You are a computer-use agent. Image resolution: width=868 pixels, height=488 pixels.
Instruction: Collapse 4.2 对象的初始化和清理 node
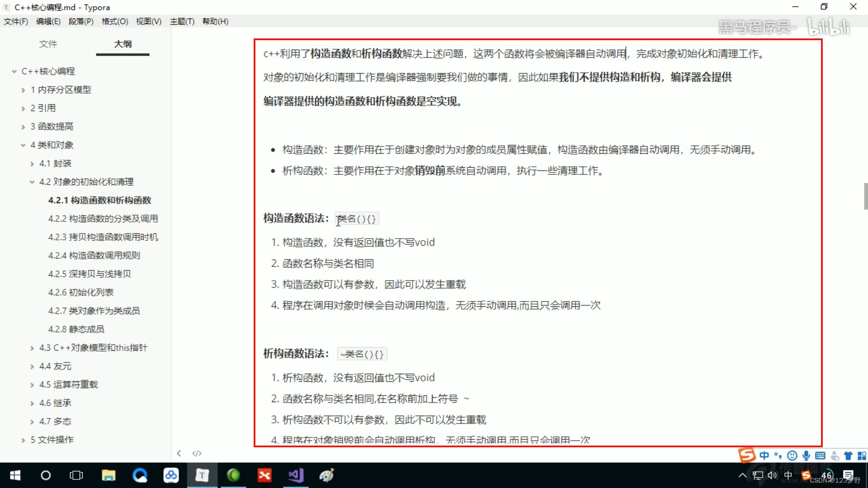32,182
